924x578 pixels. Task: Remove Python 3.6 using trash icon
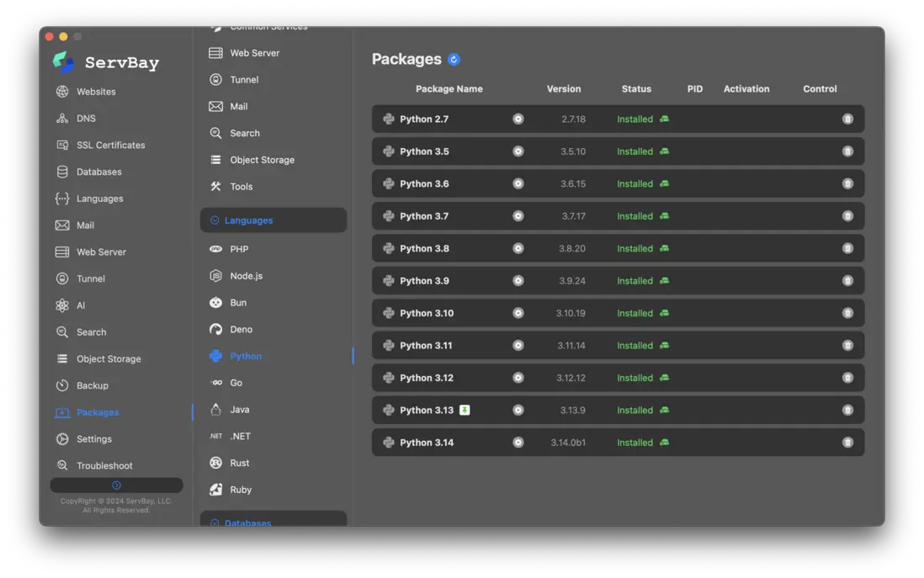847,184
